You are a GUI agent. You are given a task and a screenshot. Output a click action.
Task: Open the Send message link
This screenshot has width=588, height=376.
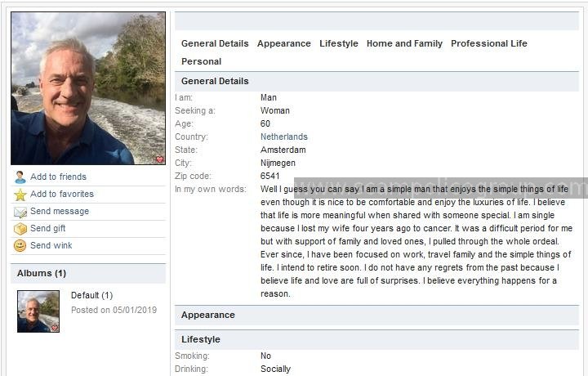click(60, 211)
